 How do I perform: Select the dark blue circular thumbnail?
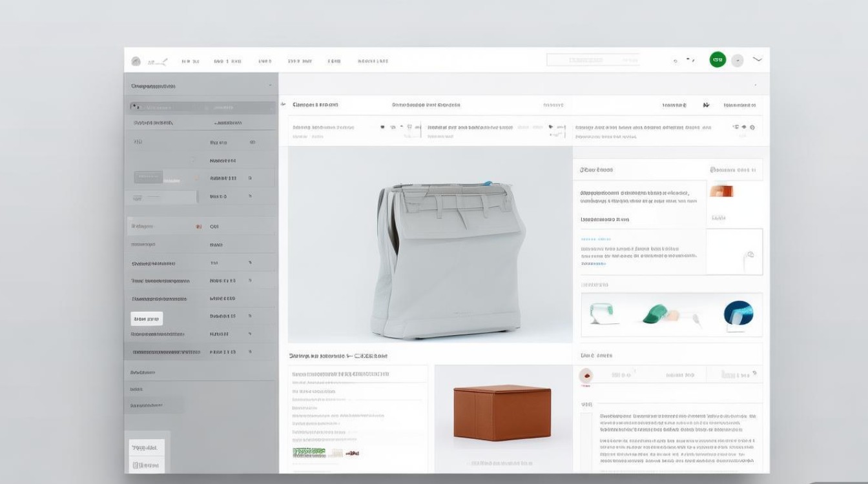coord(738,314)
